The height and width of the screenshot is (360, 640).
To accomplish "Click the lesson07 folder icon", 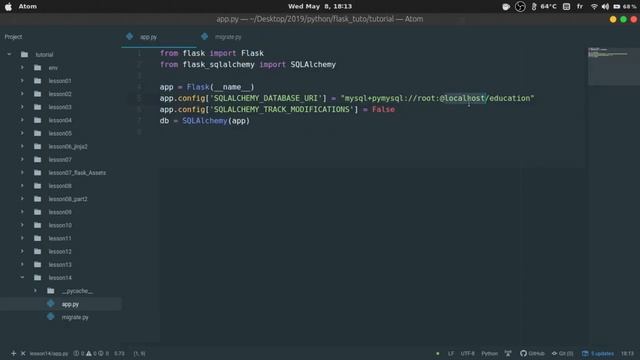I will tap(38, 159).
